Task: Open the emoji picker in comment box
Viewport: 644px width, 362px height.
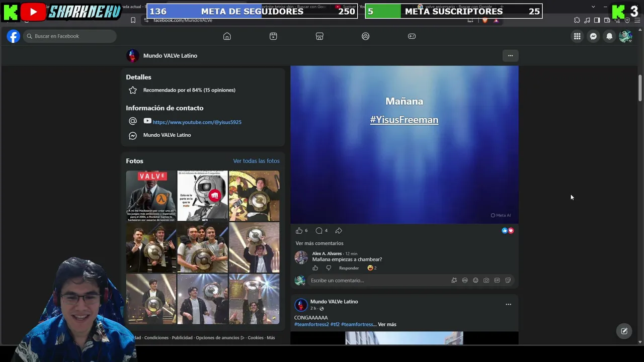Action: (x=475, y=281)
